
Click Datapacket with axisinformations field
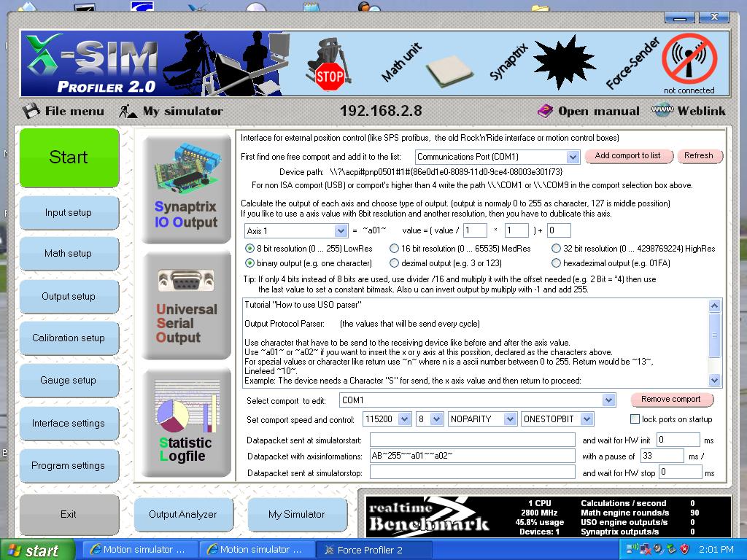pos(473,456)
